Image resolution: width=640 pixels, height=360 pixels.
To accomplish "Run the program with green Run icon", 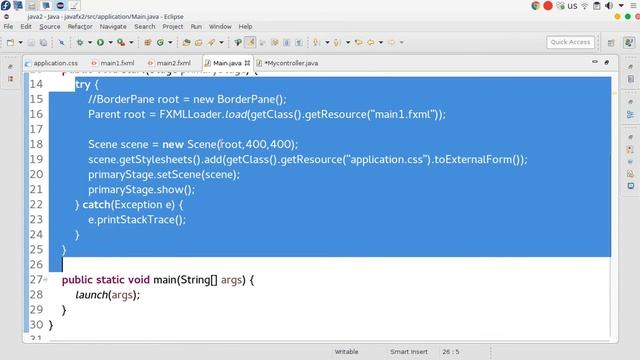I will tap(100, 42).
